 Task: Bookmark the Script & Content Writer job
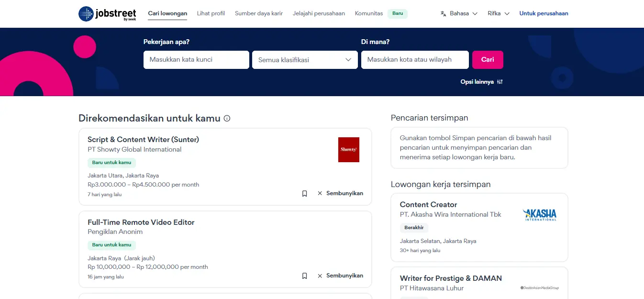[x=304, y=193]
